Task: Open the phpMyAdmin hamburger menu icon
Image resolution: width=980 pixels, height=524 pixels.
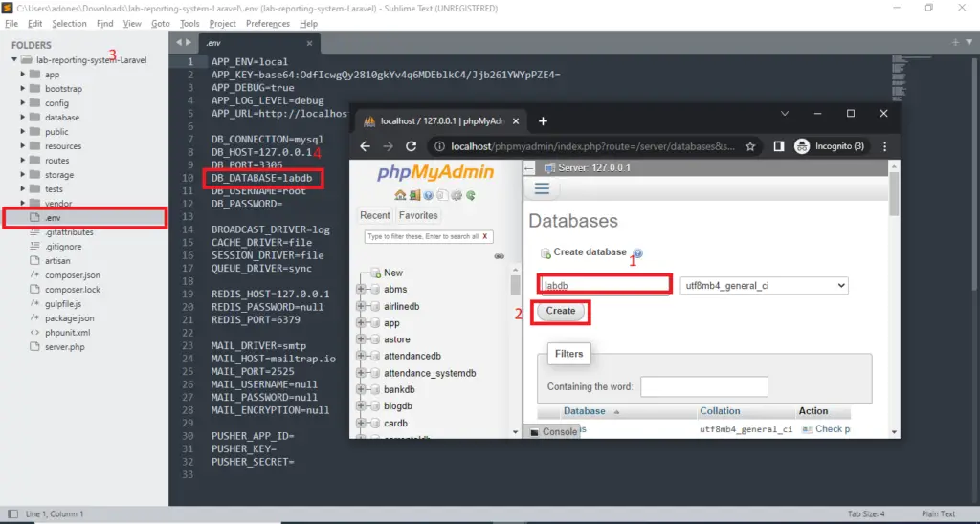Action: pos(542,188)
